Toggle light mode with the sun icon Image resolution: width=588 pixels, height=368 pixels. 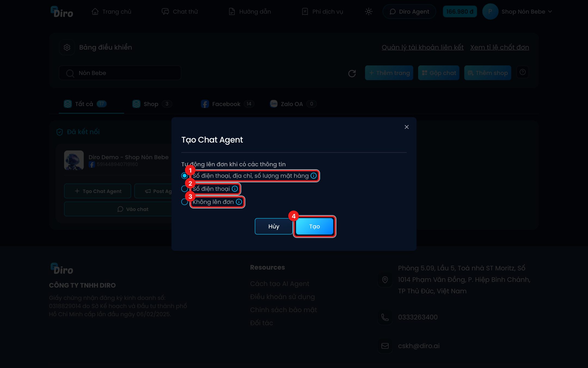pos(369,12)
